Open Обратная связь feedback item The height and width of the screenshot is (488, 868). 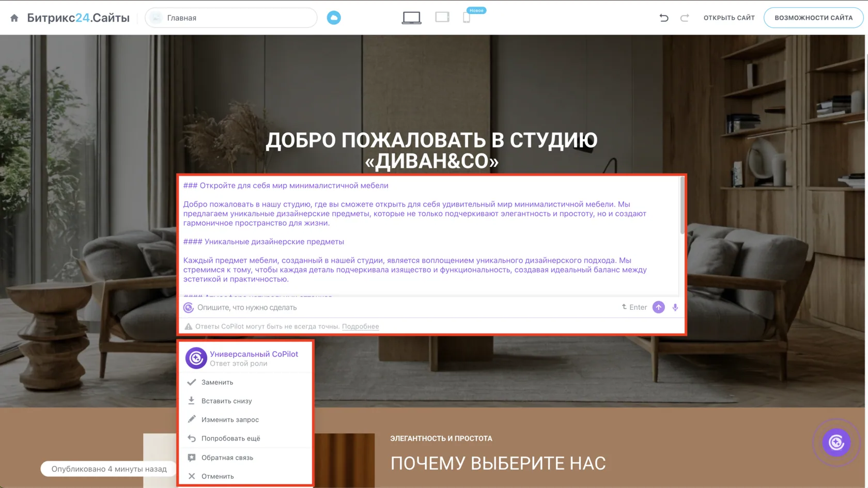pos(245,458)
